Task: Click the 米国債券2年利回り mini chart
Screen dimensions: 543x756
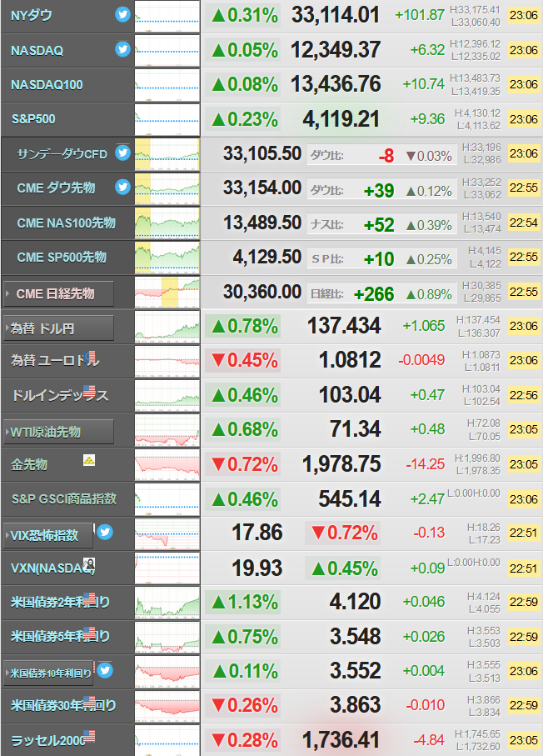Action: [167, 602]
